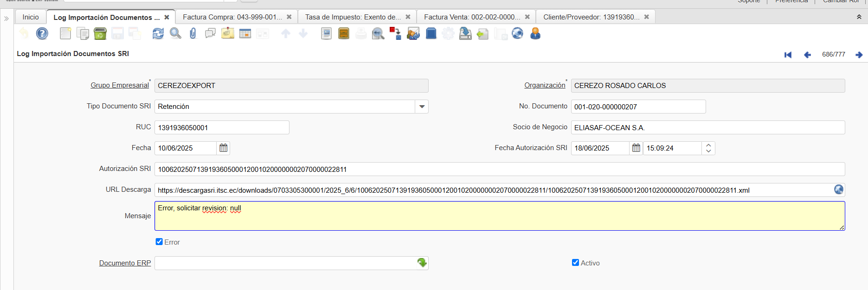Viewport: 868px width, 290px height.
Task: Uncheck the Error checkbox
Action: 159,242
